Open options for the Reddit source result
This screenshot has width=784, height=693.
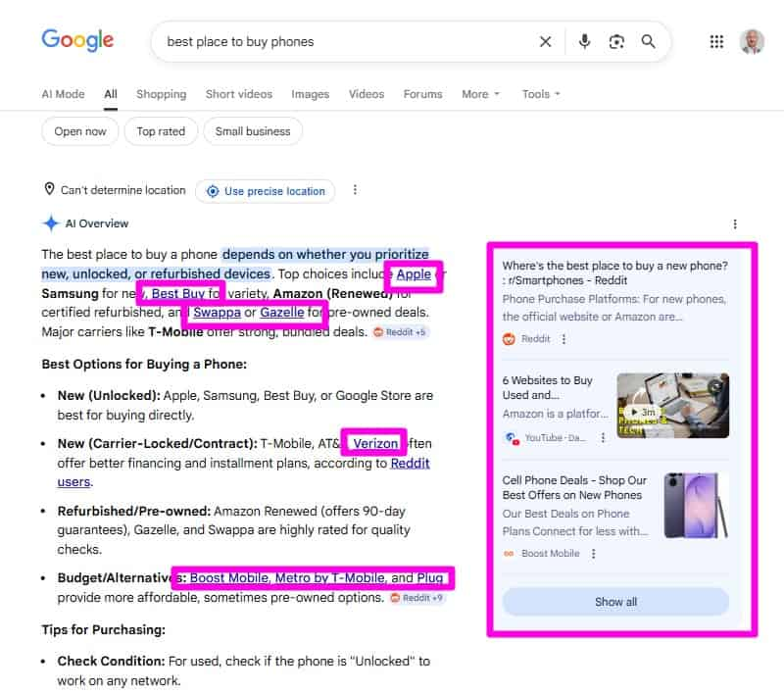(563, 339)
